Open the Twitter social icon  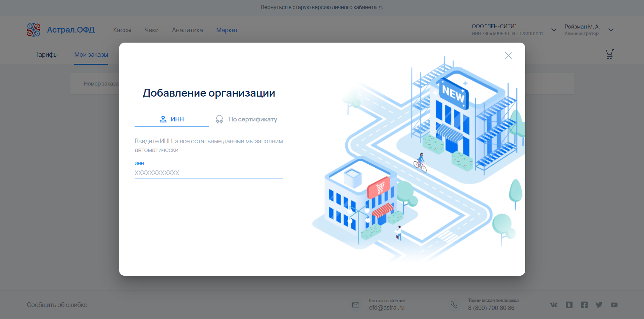point(599,305)
